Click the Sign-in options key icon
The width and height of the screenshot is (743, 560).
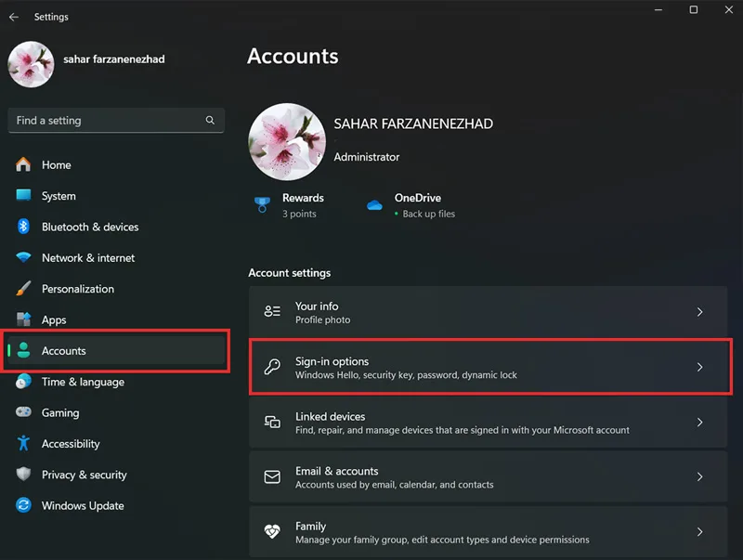tap(272, 367)
